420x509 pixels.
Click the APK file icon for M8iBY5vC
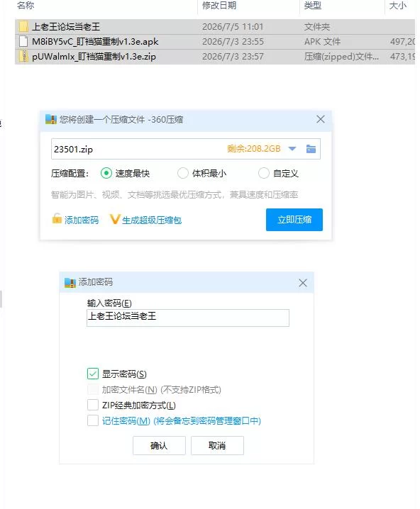[23, 42]
